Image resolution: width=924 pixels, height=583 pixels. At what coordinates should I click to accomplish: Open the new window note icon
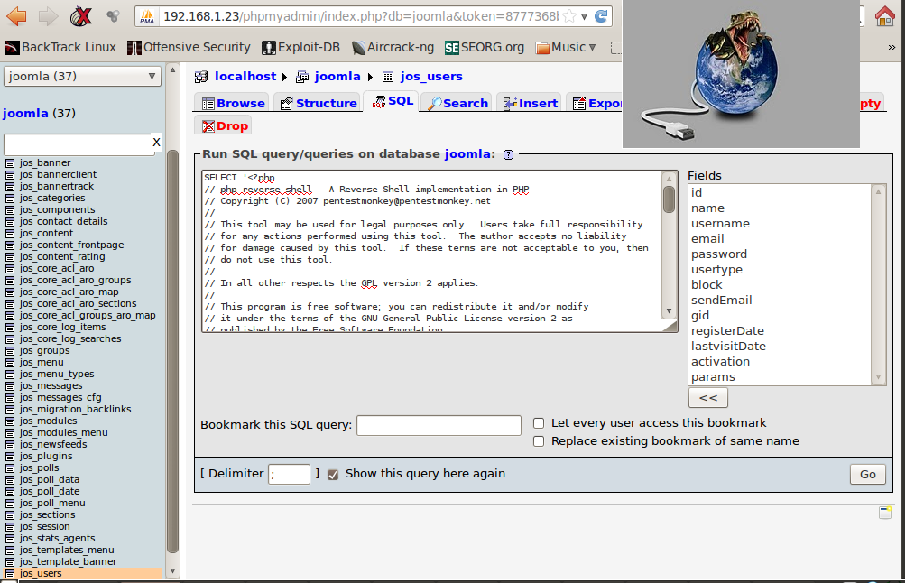[885, 513]
